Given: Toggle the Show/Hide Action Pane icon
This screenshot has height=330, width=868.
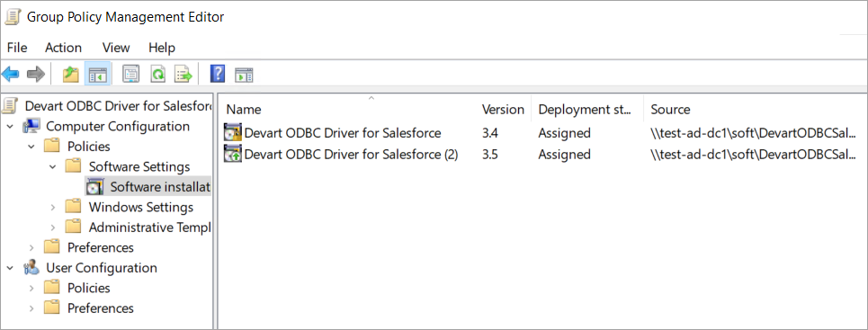Looking at the screenshot, I should click(x=244, y=75).
